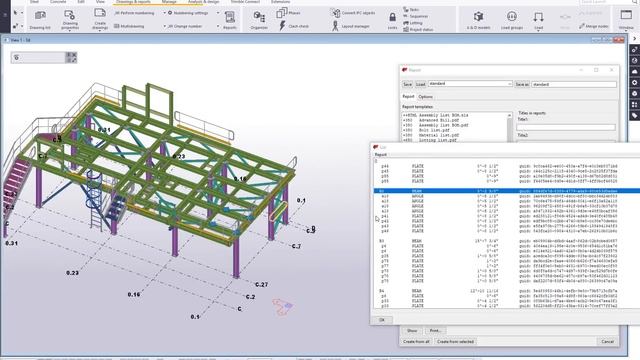This screenshot has width=640, height=360.
Task: Click the Save as button in Report dialog
Action: click(x=522, y=84)
